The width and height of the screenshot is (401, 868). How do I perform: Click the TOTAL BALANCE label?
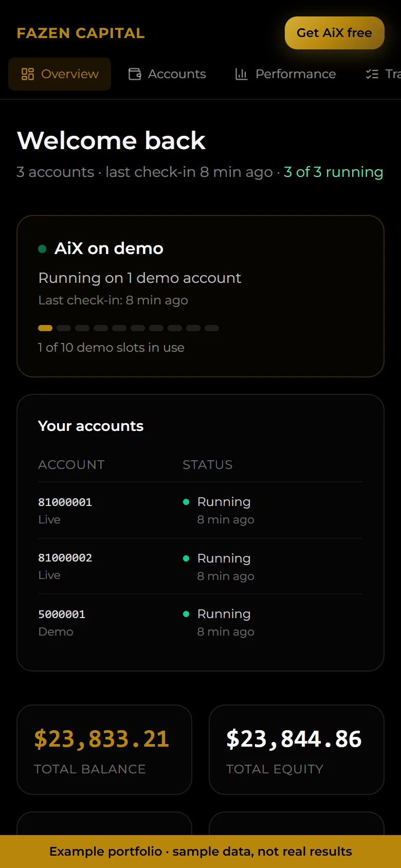(x=90, y=769)
